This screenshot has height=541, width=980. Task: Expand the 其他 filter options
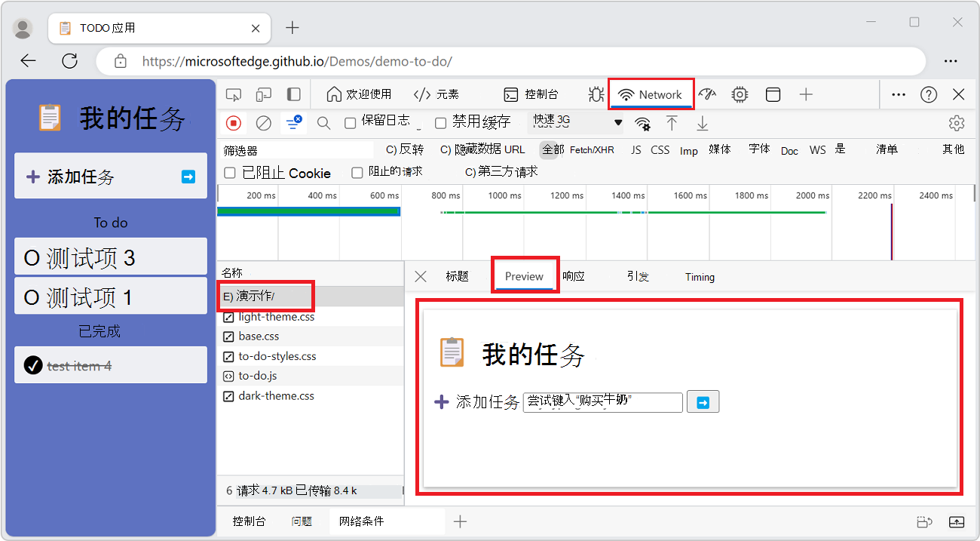click(x=952, y=149)
